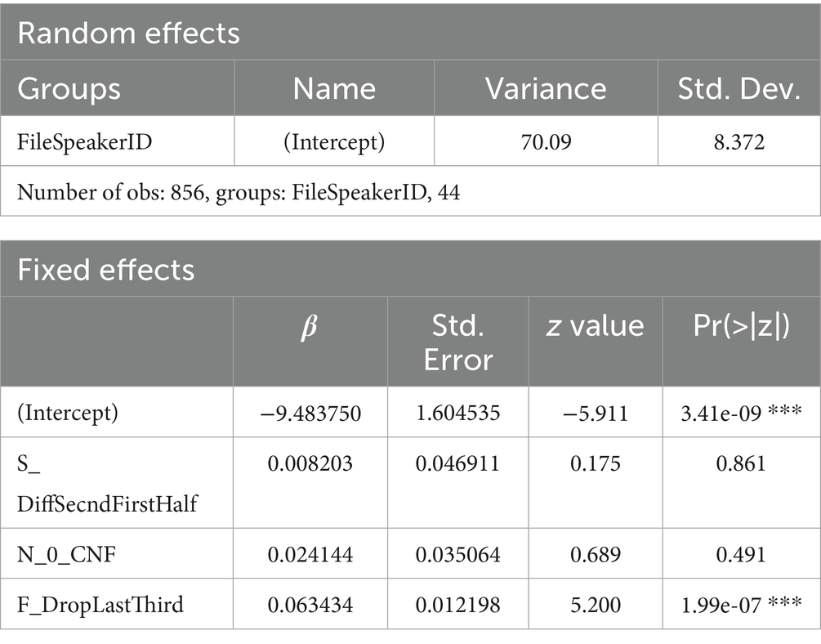Screen dimensions: 821x644
Task: Click the Std. Dev. column header
Action: [738, 89]
